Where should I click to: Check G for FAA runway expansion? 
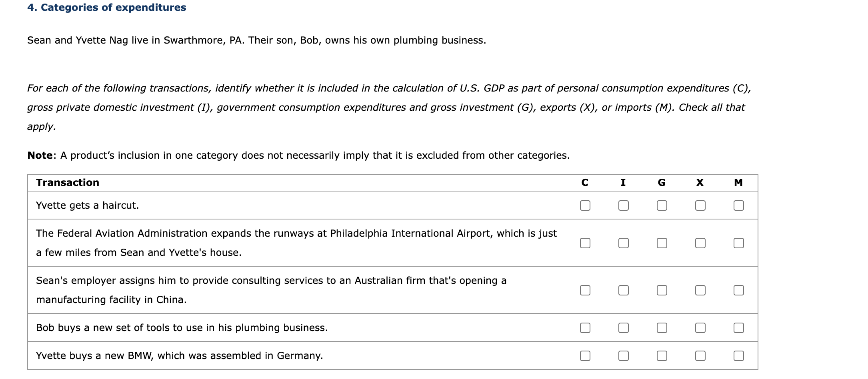tap(662, 243)
